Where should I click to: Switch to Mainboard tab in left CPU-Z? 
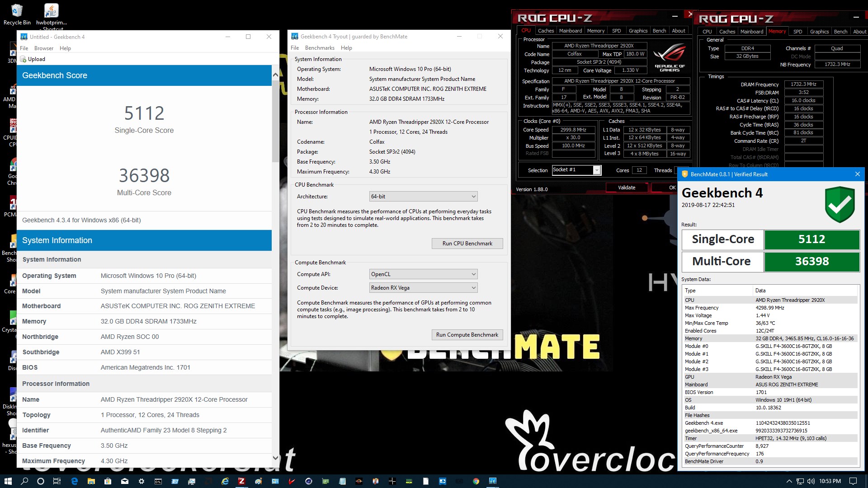tap(571, 31)
